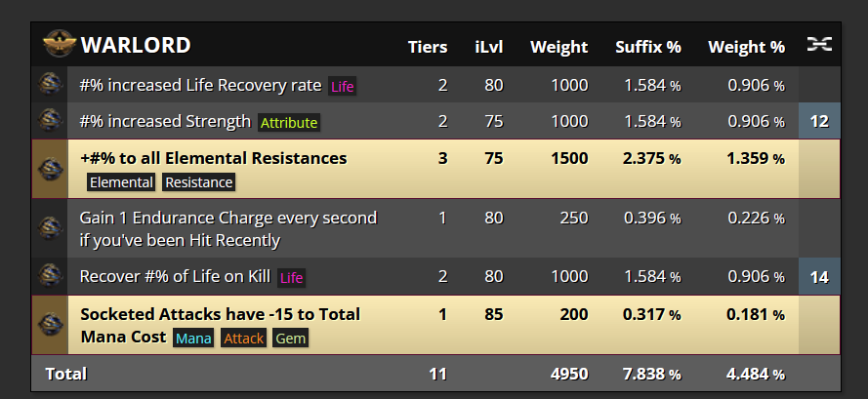868x399 pixels.
Task: Click orb icon beside Gain 1 Endurance Charge
Action: click(x=50, y=228)
